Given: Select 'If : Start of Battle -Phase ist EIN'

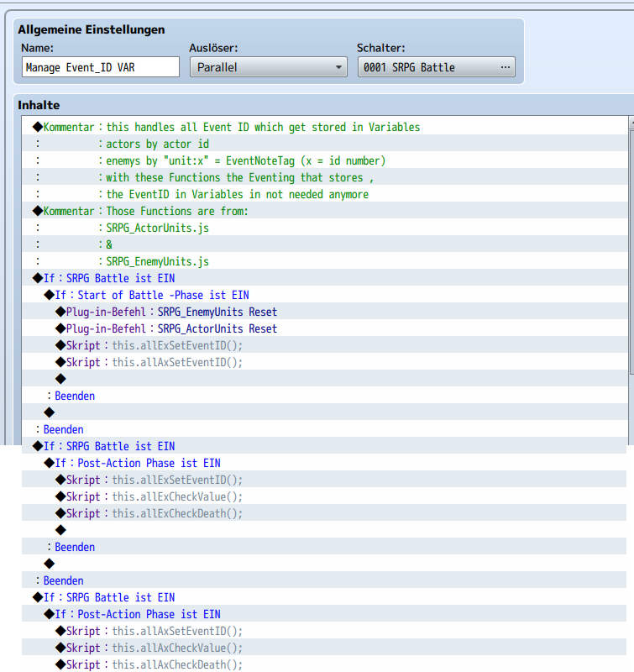Looking at the screenshot, I should click(325, 295).
